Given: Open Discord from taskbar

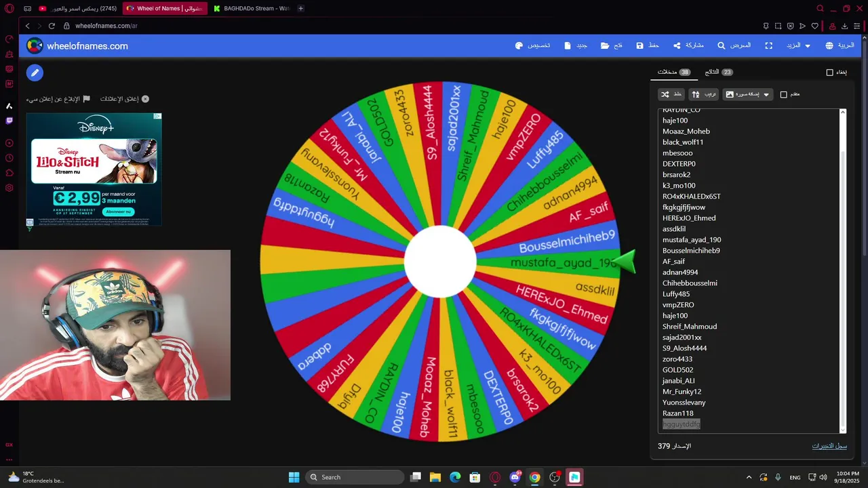Looking at the screenshot, I should pyautogui.click(x=515, y=477).
